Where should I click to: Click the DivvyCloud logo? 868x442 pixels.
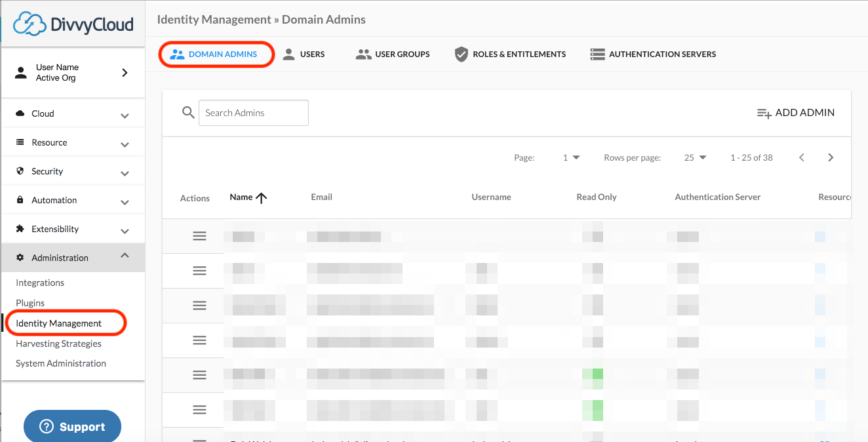point(73,24)
